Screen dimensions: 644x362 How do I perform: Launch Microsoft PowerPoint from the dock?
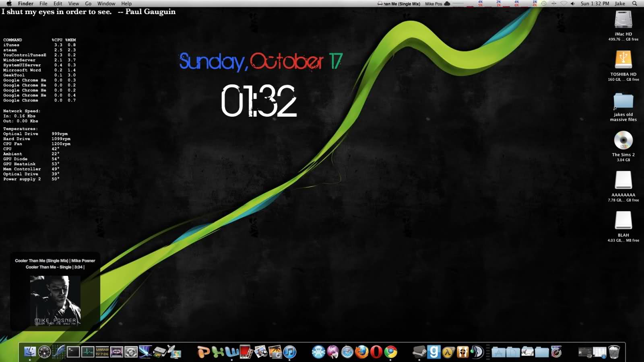pos(204,352)
